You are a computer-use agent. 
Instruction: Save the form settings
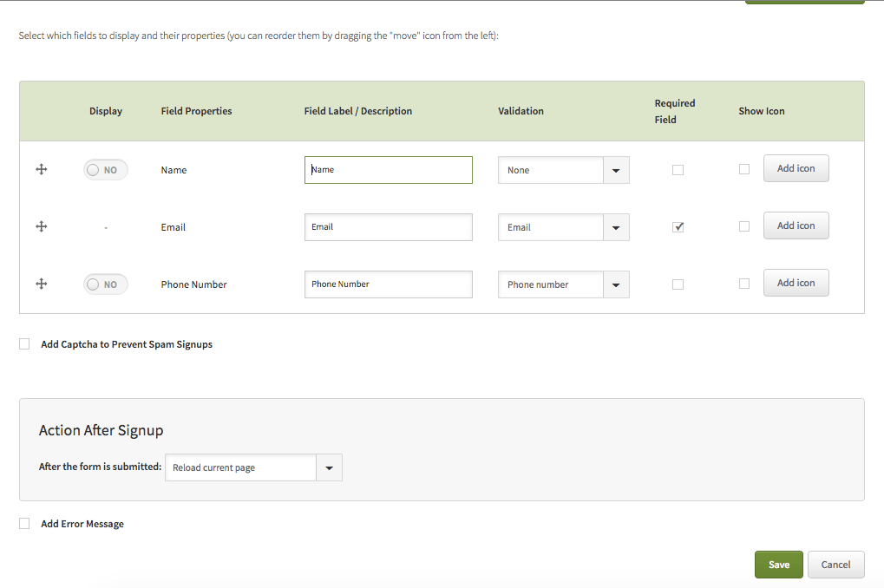(778, 565)
